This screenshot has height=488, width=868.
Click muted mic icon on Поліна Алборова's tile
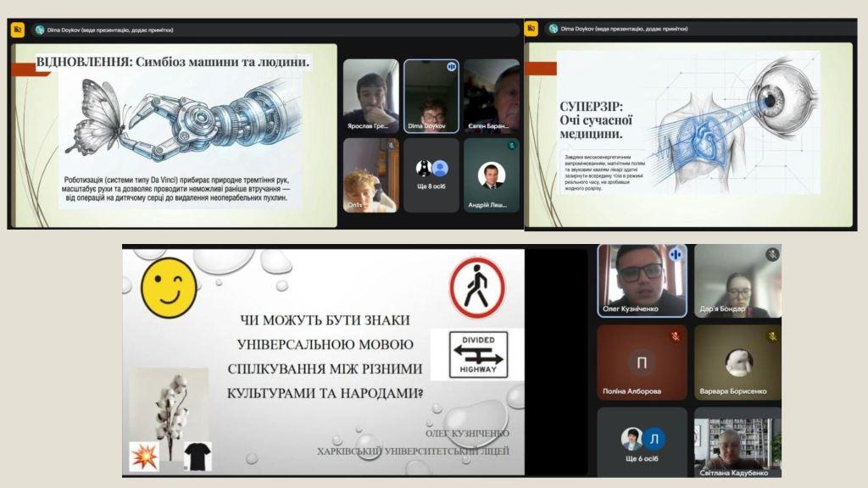tap(676, 336)
